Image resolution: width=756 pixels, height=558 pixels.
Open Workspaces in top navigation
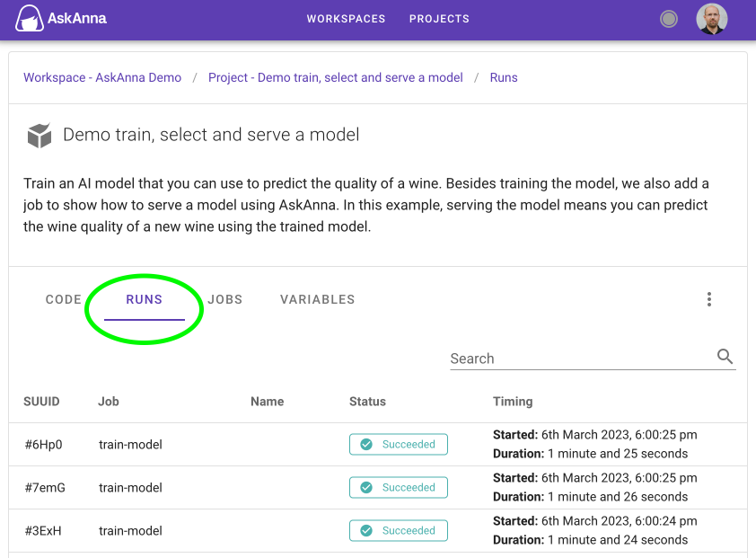coord(346,19)
